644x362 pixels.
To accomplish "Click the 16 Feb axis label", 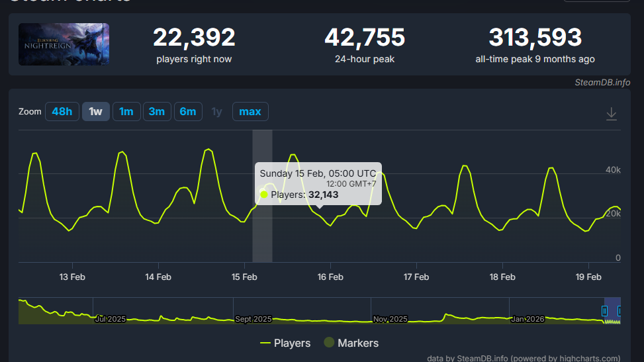I will (x=330, y=277).
